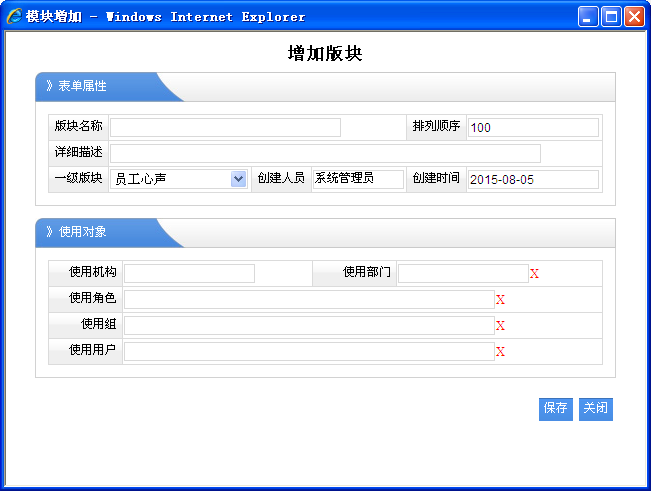
Task: Click the 使用机构 input field
Action: pos(189,274)
